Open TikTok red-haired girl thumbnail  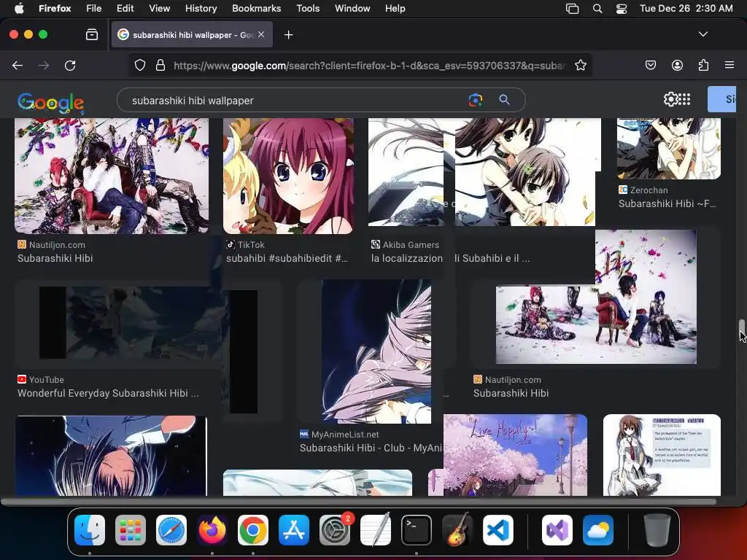tap(288, 176)
